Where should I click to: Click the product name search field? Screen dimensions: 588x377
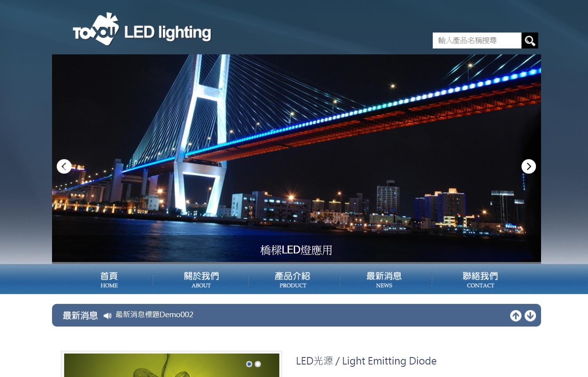tap(477, 41)
